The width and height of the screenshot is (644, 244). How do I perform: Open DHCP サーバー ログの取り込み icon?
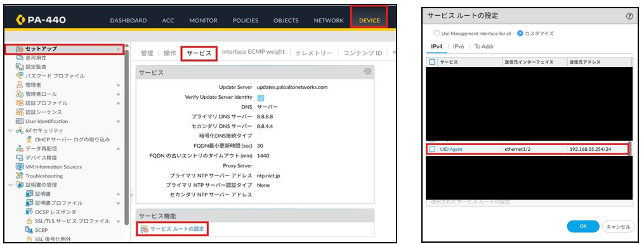(x=29, y=139)
